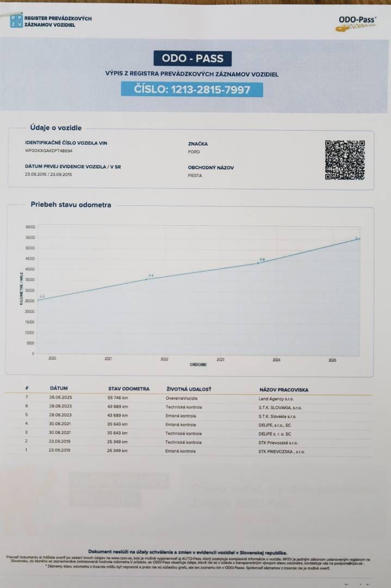Click the 'STAV ODOMETRA' column header

128,389
